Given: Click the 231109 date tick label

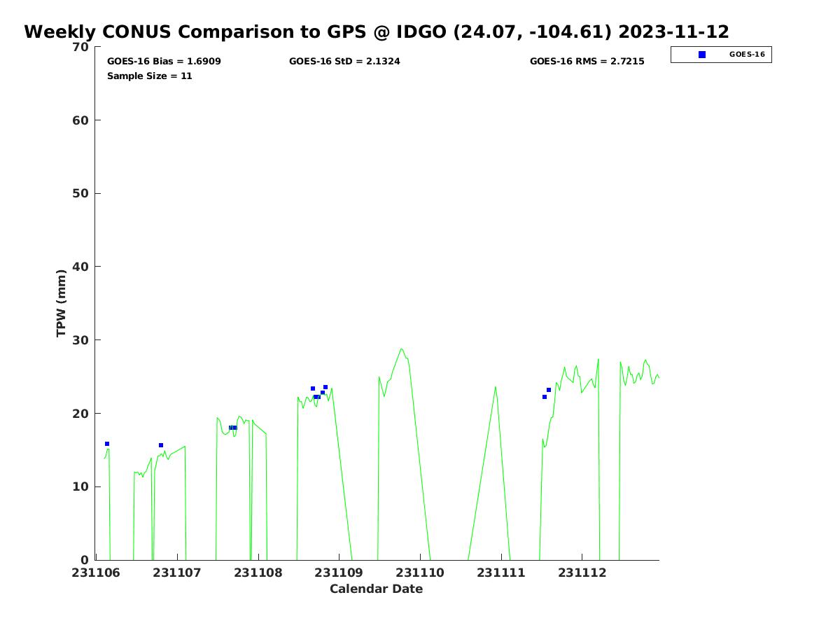Looking at the screenshot, I should coord(339,573).
